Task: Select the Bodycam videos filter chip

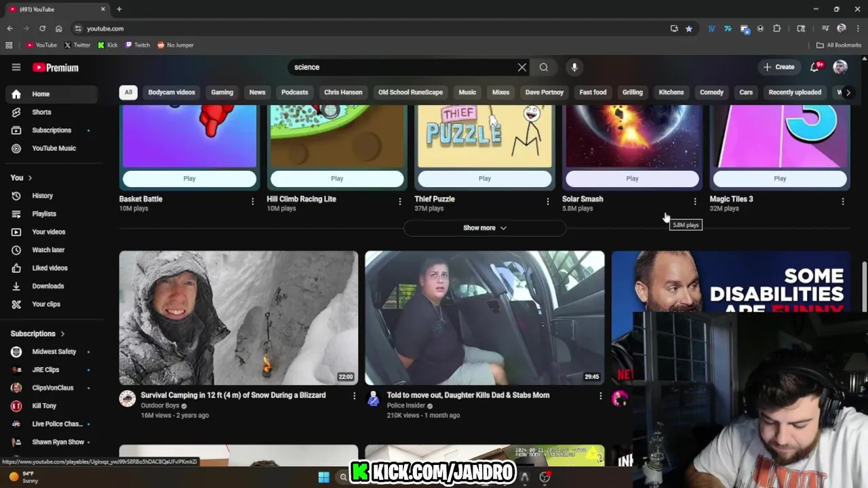Action: pos(172,92)
